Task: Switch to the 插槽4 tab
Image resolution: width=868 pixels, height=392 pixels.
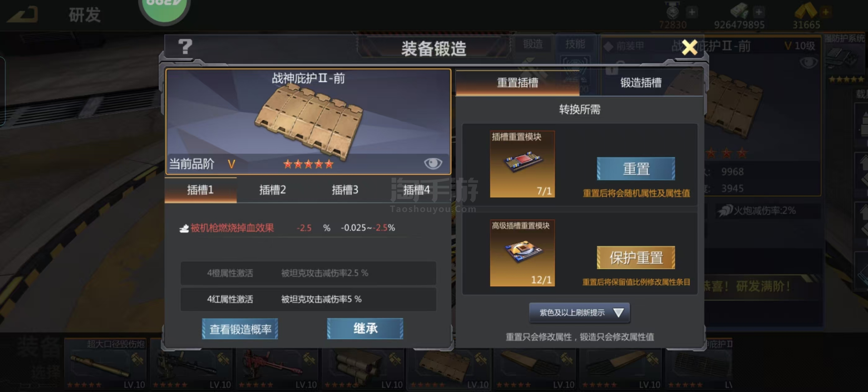Action: [x=416, y=190]
